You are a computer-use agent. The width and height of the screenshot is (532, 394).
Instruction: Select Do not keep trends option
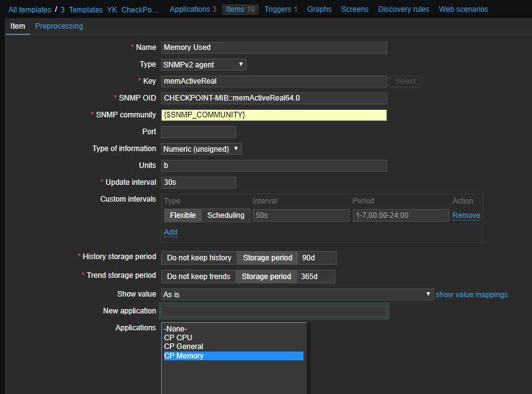point(199,277)
